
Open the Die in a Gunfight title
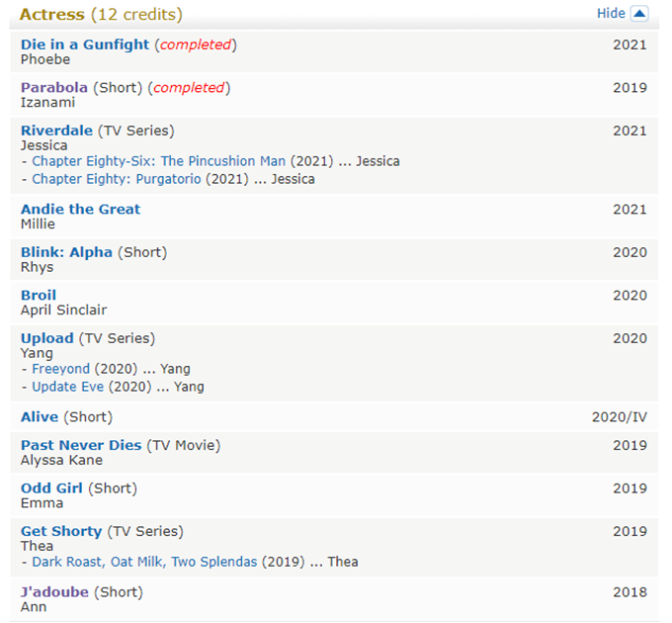point(85,44)
